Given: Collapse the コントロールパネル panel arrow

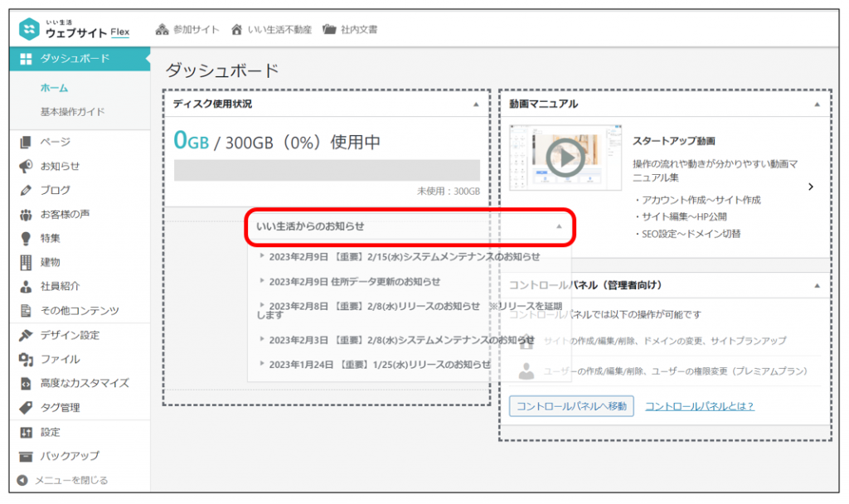Looking at the screenshot, I should tap(817, 285).
